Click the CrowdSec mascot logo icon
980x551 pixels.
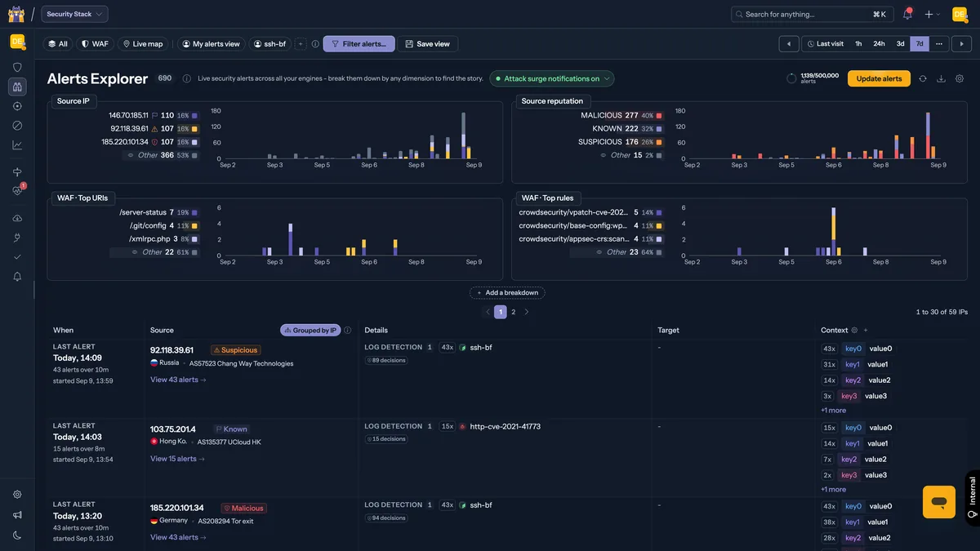point(16,14)
